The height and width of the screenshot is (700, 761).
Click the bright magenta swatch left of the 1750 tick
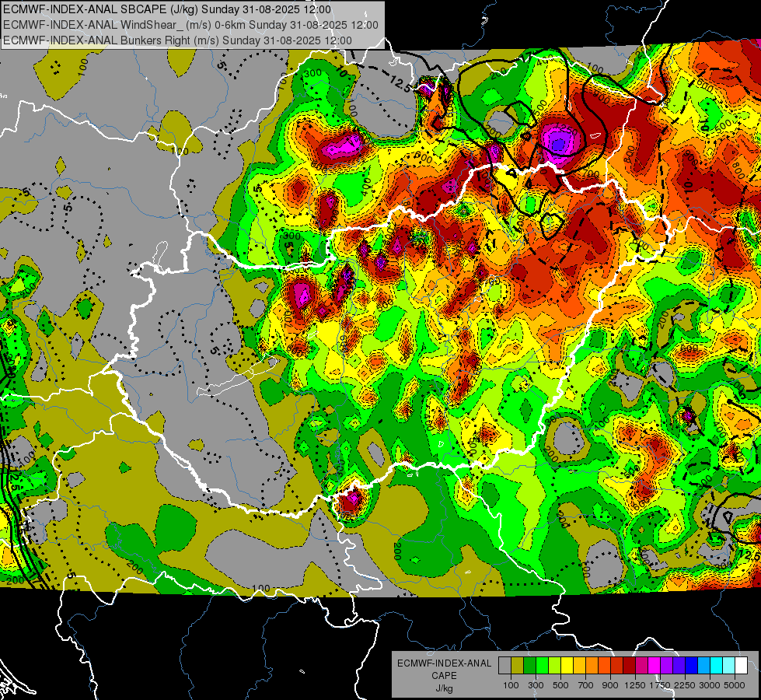pos(655,665)
